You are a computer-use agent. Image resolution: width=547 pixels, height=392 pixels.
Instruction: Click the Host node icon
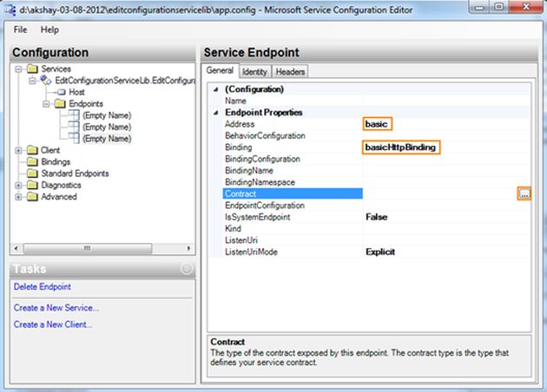tap(62, 92)
